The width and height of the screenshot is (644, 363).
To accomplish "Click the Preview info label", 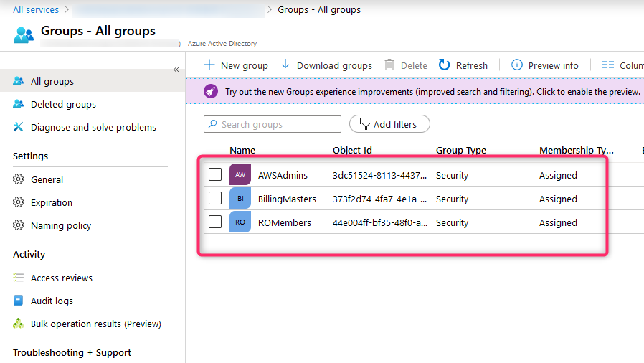I will click(x=553, y=66).
